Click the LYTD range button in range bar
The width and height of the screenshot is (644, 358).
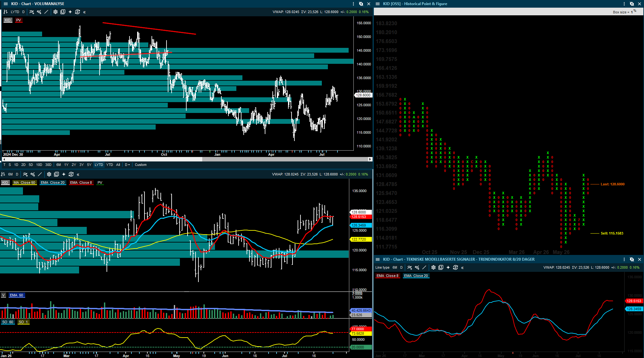(x=99, y=165)
